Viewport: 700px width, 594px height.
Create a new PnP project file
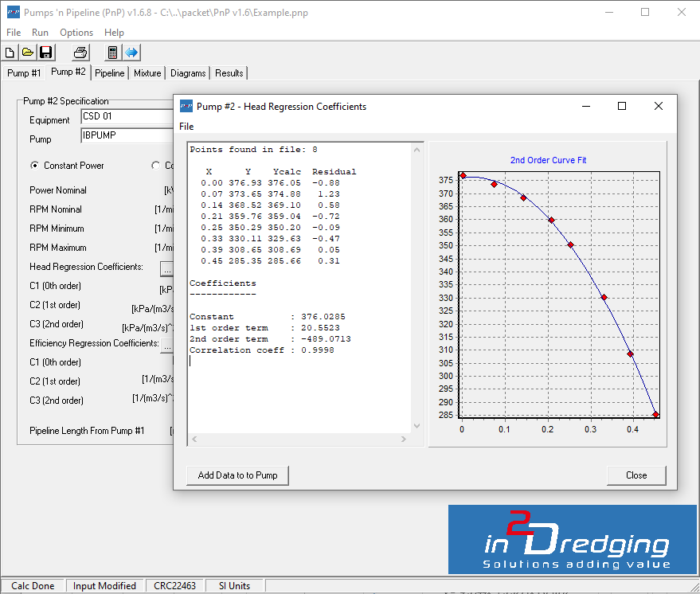click(9, 52)
